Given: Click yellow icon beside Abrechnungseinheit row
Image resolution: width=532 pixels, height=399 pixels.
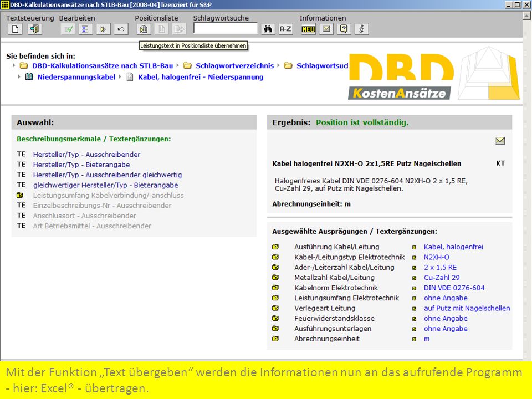Looking at the screenshot, I should click(275, 339).
